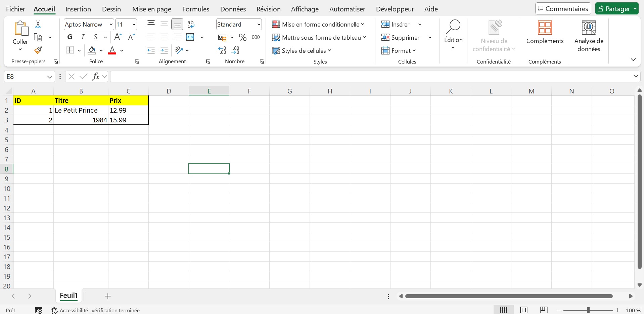Open Name Box dropdown arrow

pos(49,77)
